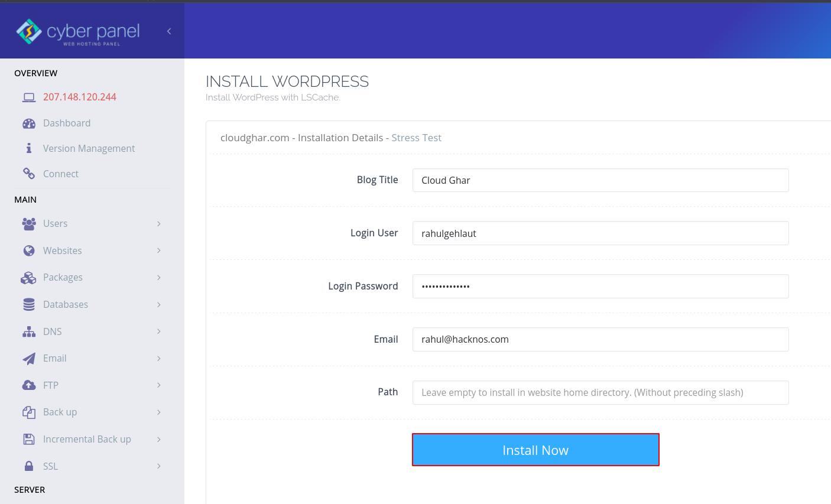Focus the Login Password field
831x504 pixels.
pyautogui.click(x=600, y=286)
